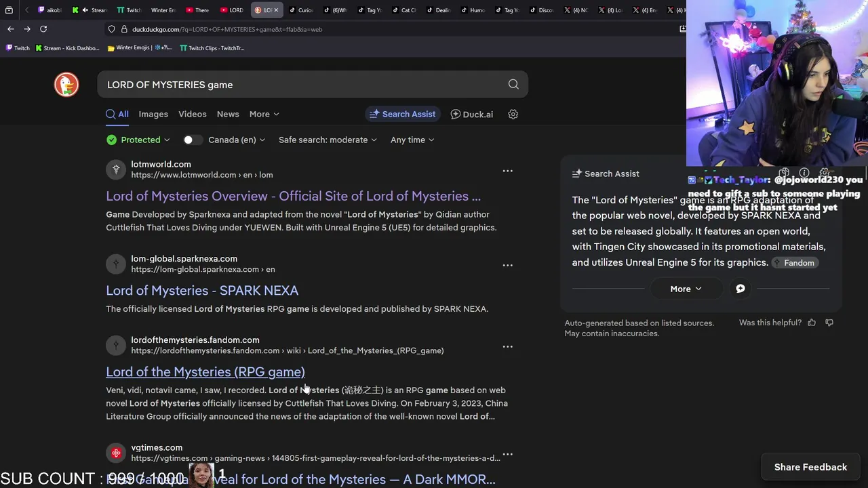Open the search settings gear

click(513, 114)
